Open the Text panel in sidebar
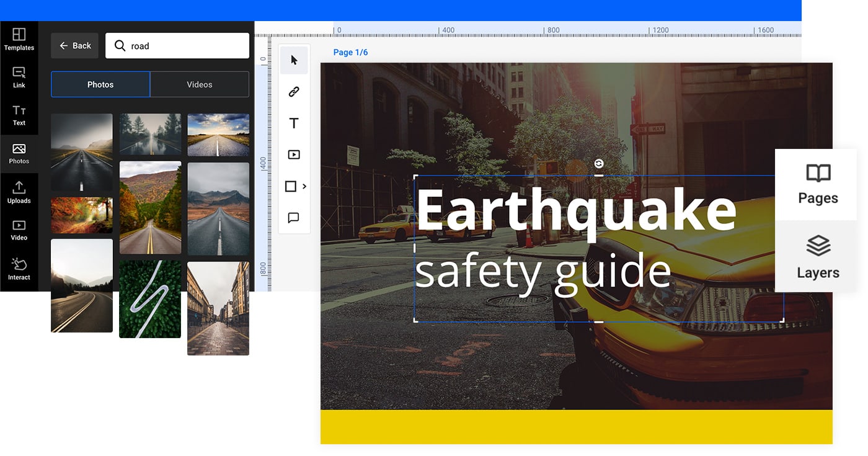Screen dimensions: 868x456 [19, 115]
